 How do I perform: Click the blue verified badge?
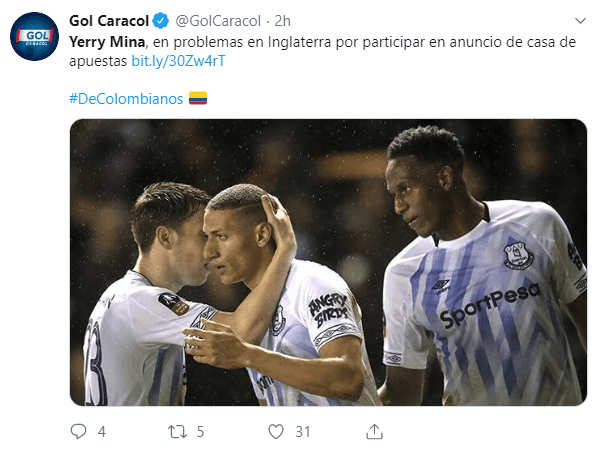pos(161,21)
